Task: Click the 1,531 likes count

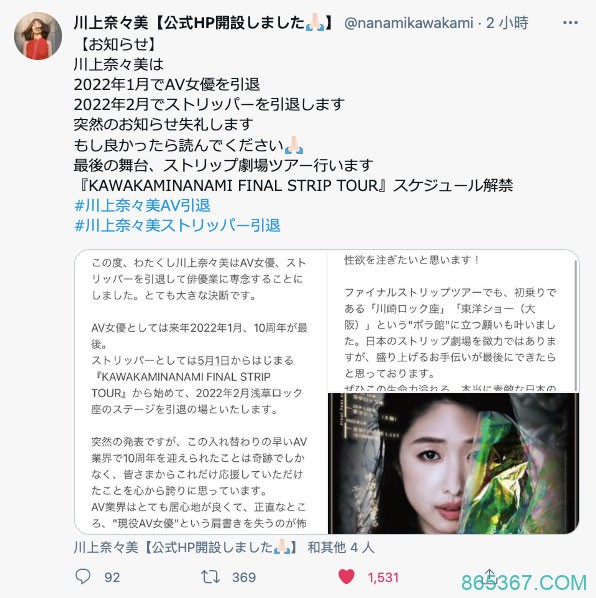Action: (383, 577)
